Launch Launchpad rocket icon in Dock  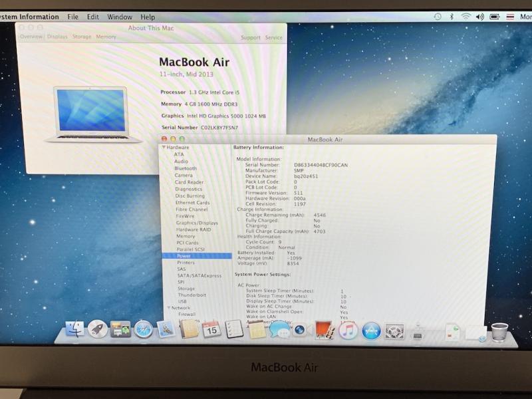[x=97, y=329]
